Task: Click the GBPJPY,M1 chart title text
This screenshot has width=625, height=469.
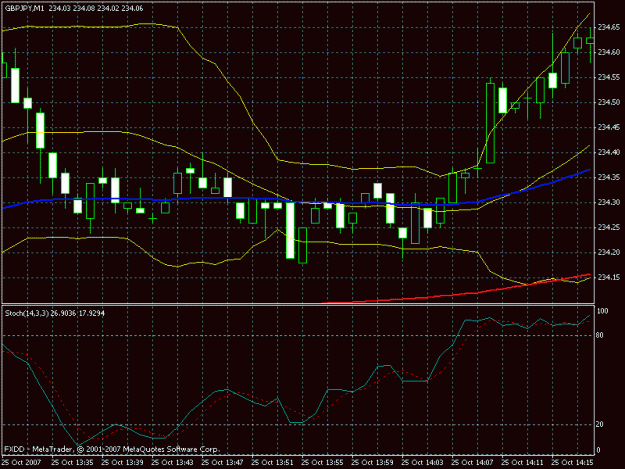Action: 24,8
